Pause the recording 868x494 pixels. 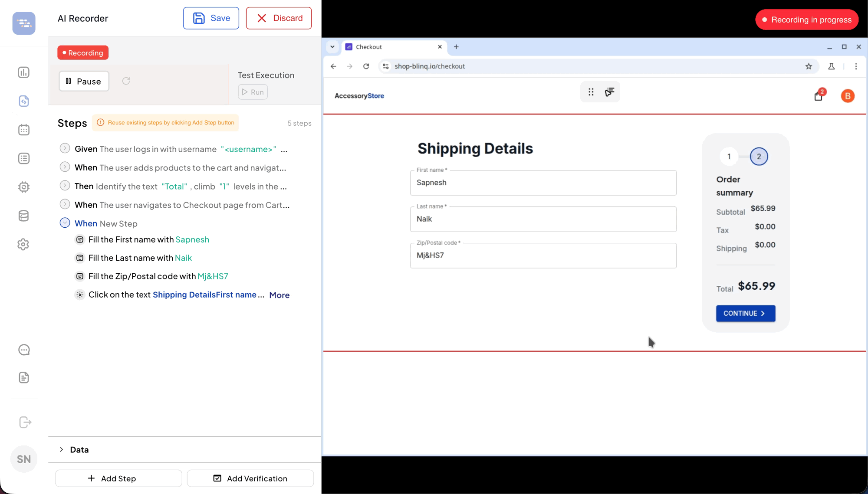click(84, 82)
